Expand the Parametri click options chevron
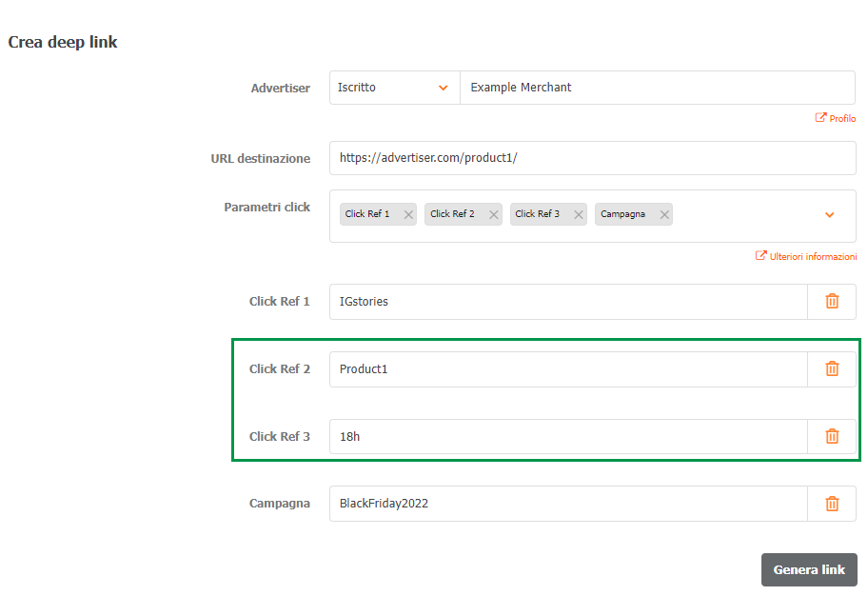Image resolution: width=868 pixels, height=596 pixels. pos(829,215)
